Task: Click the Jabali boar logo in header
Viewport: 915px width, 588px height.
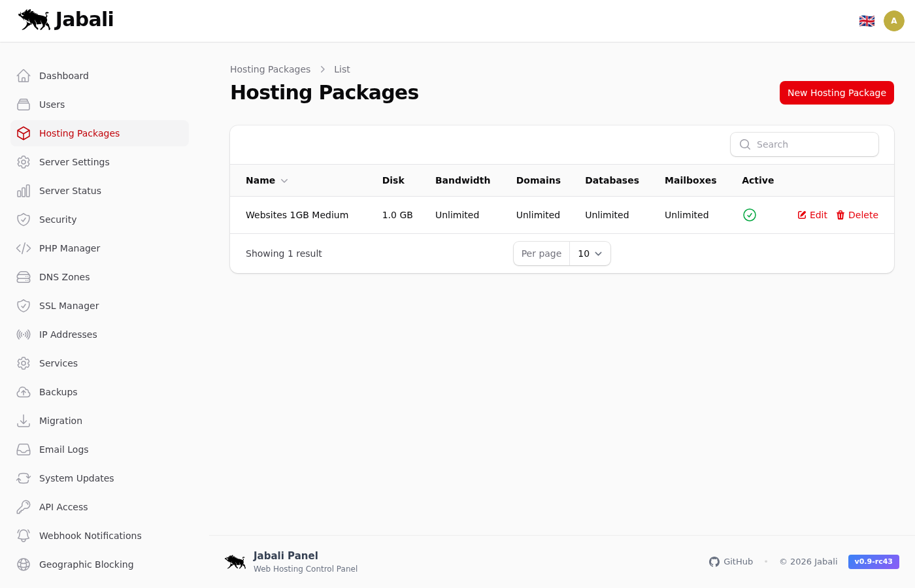Action: [x=35, y=20]
